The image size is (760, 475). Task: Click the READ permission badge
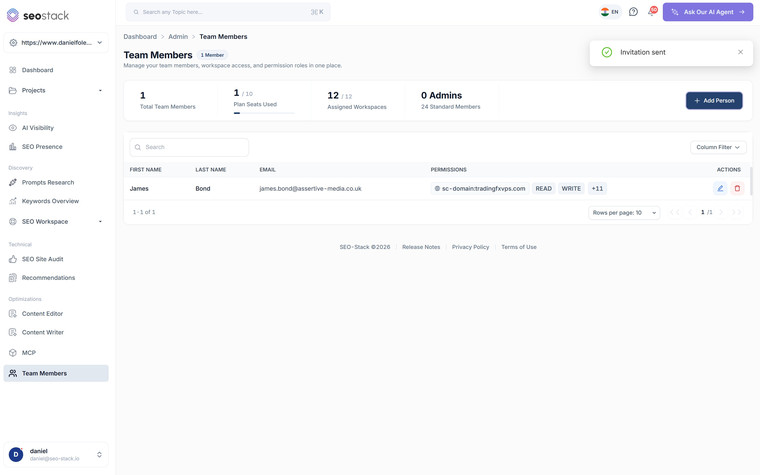click(543, 189)
